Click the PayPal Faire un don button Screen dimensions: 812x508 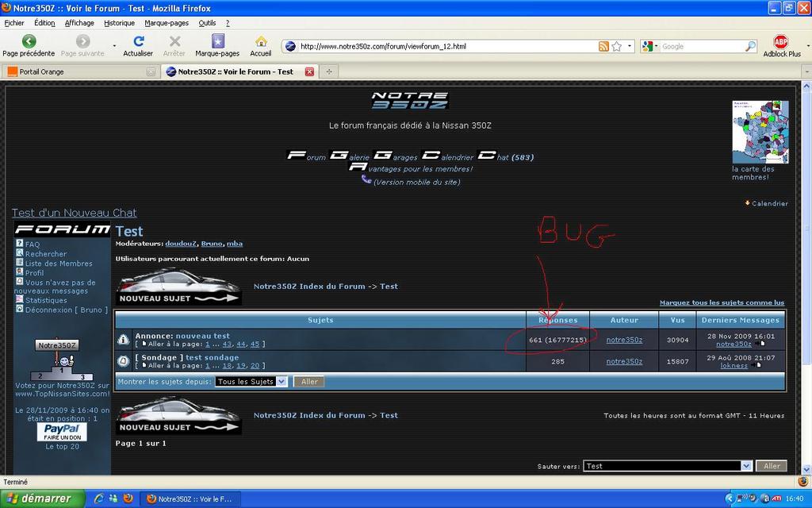(x=62, y=432)
